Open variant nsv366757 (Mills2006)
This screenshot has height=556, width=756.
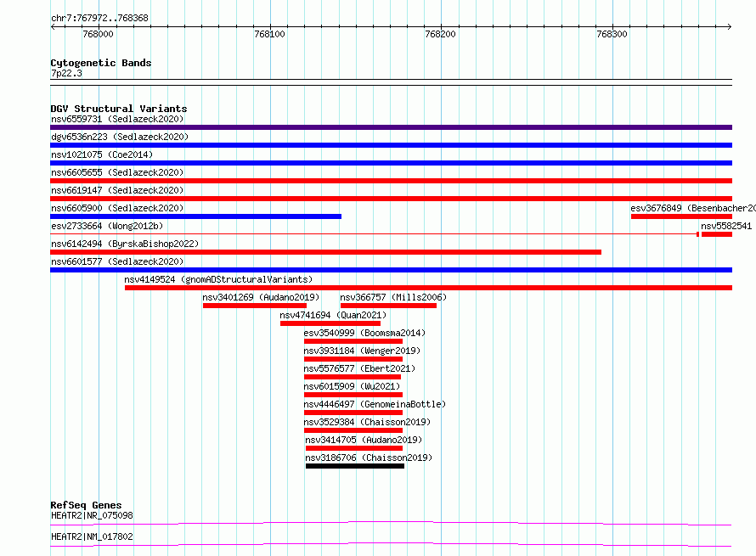click(393, 297)
